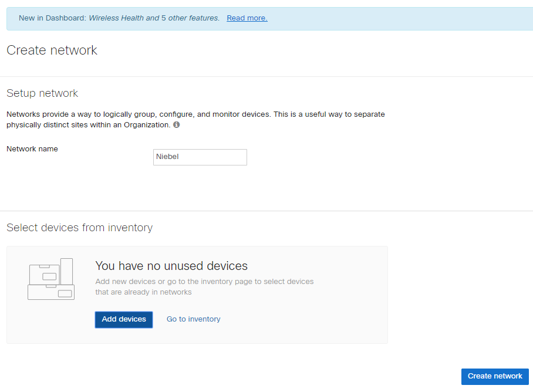Click the "Add new devices or go" helper text

click(x=204, y=282)
